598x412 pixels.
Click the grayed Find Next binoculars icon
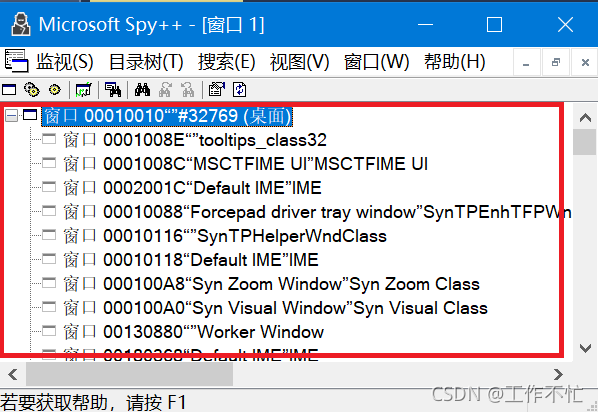click(x=165, y=90)
